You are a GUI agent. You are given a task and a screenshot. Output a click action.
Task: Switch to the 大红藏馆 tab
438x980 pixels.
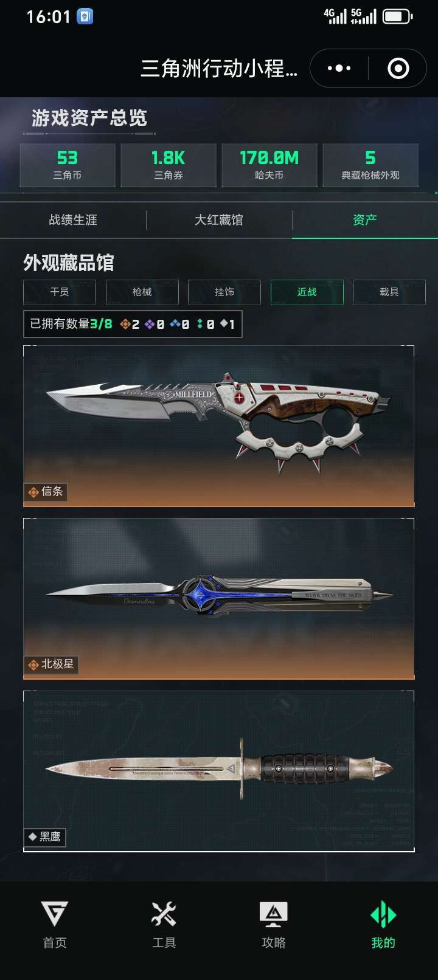[x=219, y=219]
